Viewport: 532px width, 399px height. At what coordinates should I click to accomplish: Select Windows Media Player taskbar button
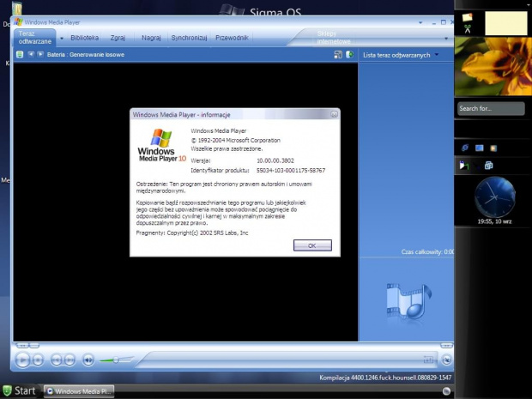click(79, 391)
